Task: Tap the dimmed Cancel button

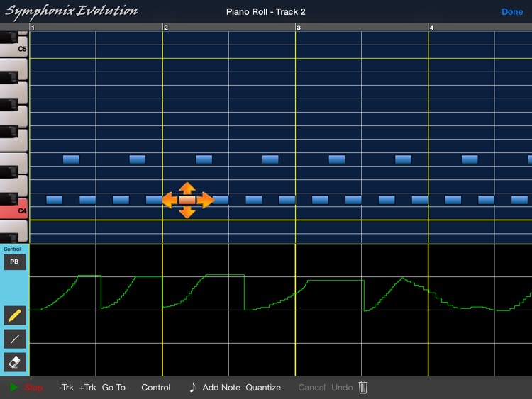Action: 311,387
